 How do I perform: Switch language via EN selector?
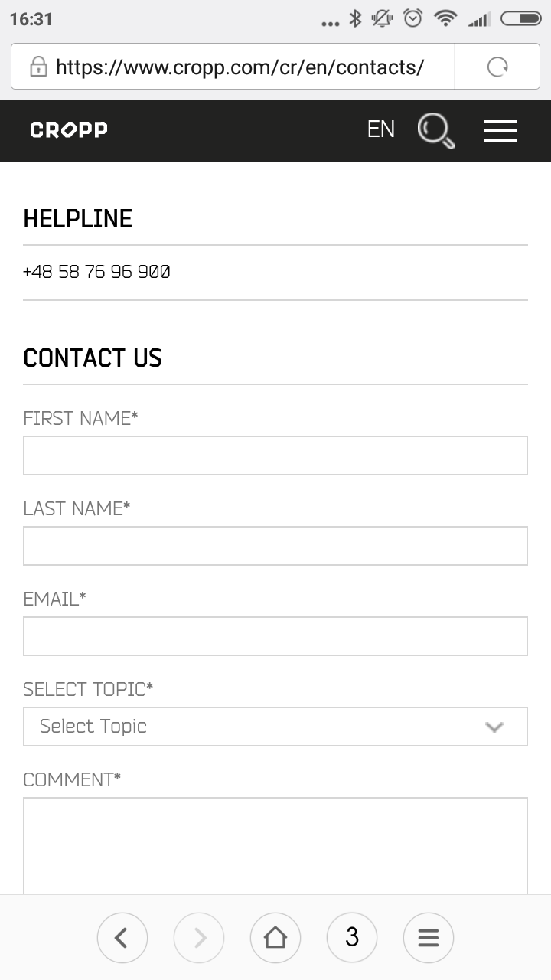click(381, 129)
